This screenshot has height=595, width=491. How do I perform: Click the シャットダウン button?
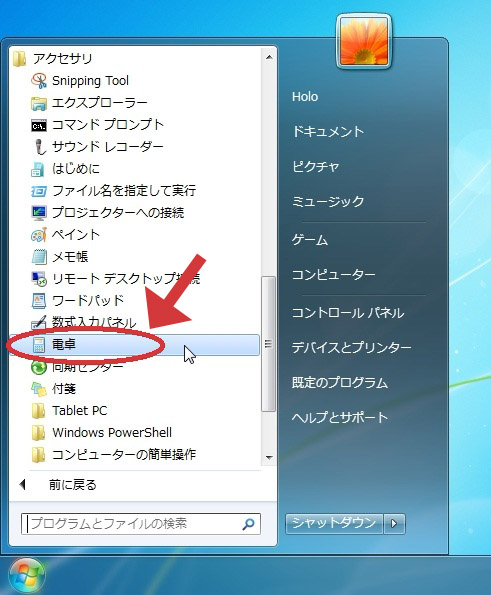click(334, 524)
